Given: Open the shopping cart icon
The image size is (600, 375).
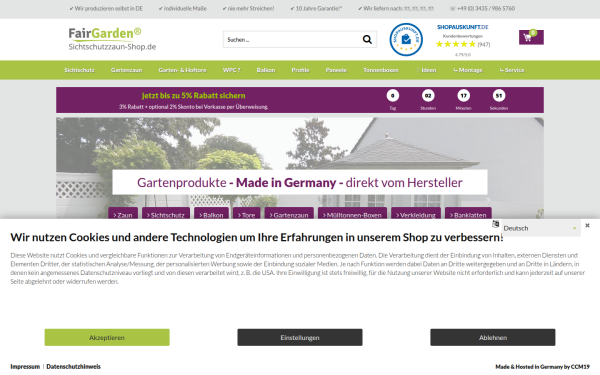Looking at the screenshot, I should [531, 37].
